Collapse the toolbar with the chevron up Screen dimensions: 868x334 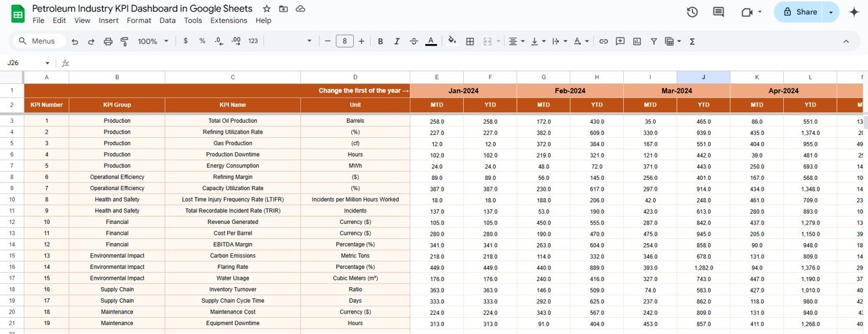pyautogui.click(x=846, y=41)
